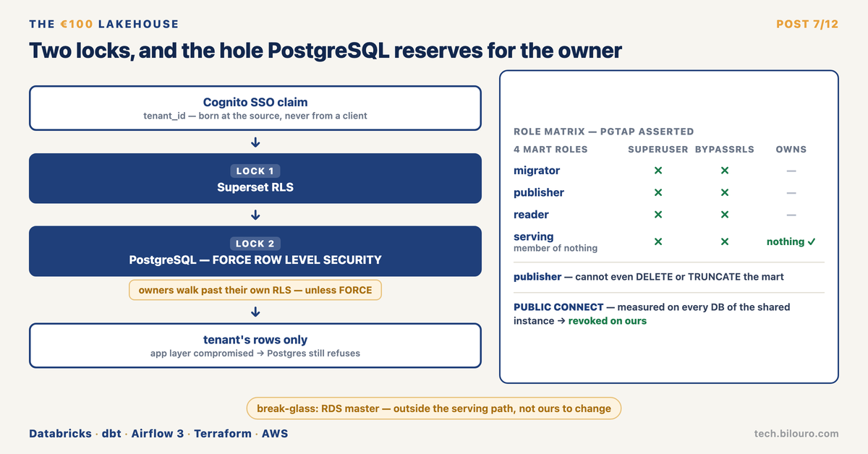Click reader's BYPASSRLS cross mark
This screenshot has height=454, width=868.
(725, 215)
